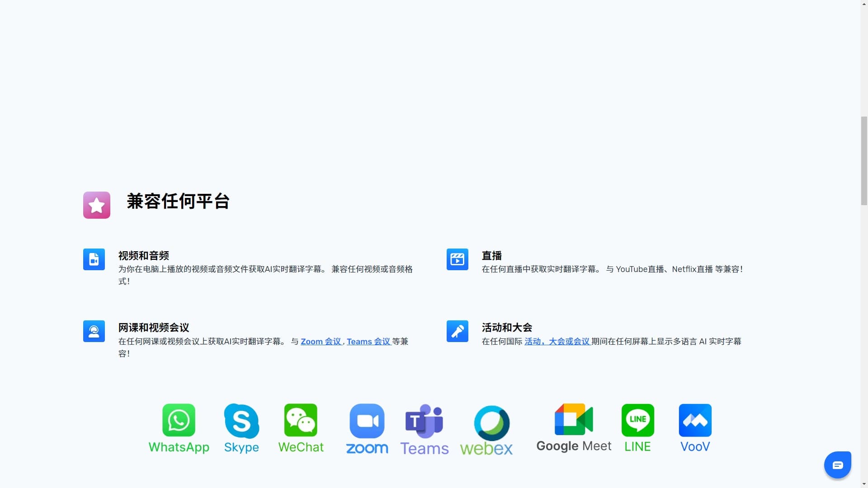
Task: Click the microphone icon next to 活动和大会
Action: point(458,331)
